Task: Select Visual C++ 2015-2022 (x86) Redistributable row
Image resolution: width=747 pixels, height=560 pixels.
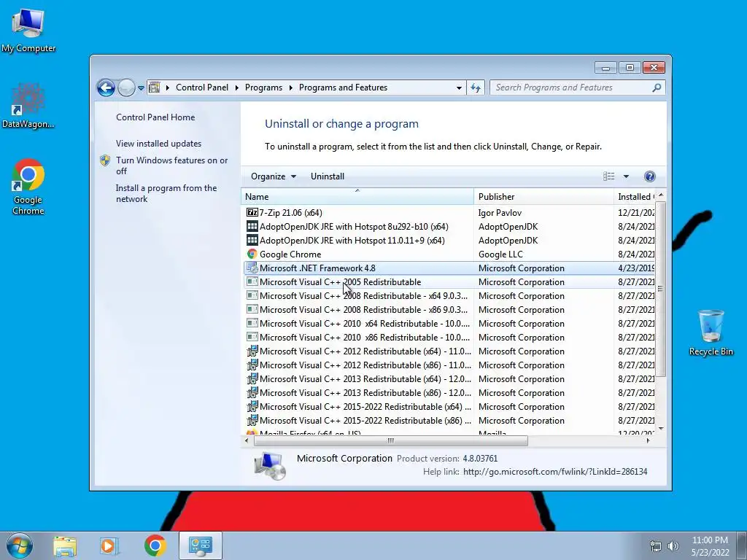Action: 449,421
